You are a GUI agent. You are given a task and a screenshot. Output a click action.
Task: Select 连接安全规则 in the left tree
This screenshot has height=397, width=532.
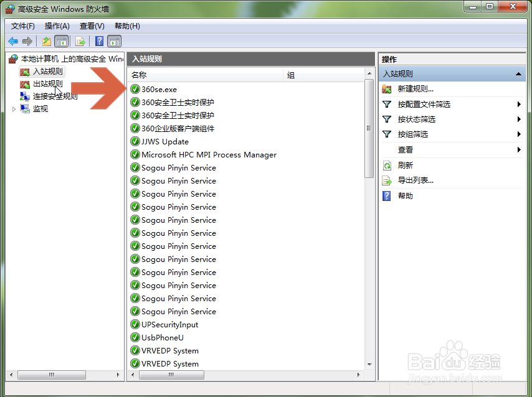click(x=55, y=96)
